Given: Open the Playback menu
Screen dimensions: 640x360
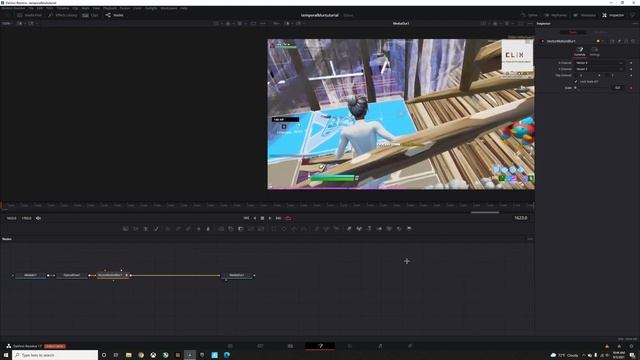Looking at the screenshot, I should 109,8.
